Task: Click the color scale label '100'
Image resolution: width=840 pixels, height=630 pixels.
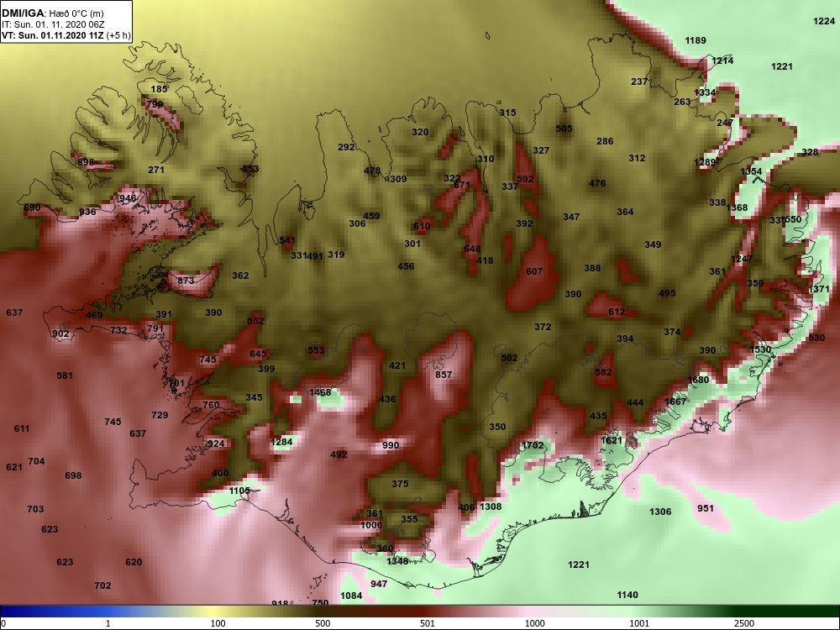Action: [218, 623]
